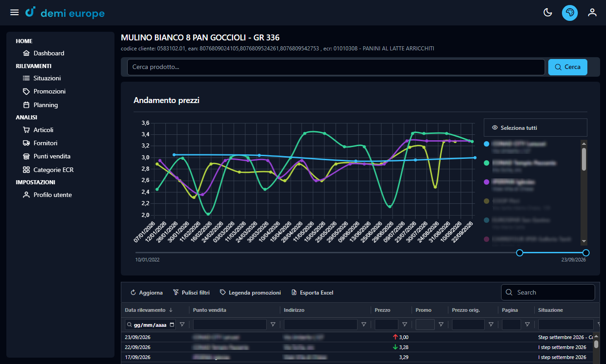The image size is (606, 364).
Task: Click Esporta Excel button
Action: [x=312, y=293]
